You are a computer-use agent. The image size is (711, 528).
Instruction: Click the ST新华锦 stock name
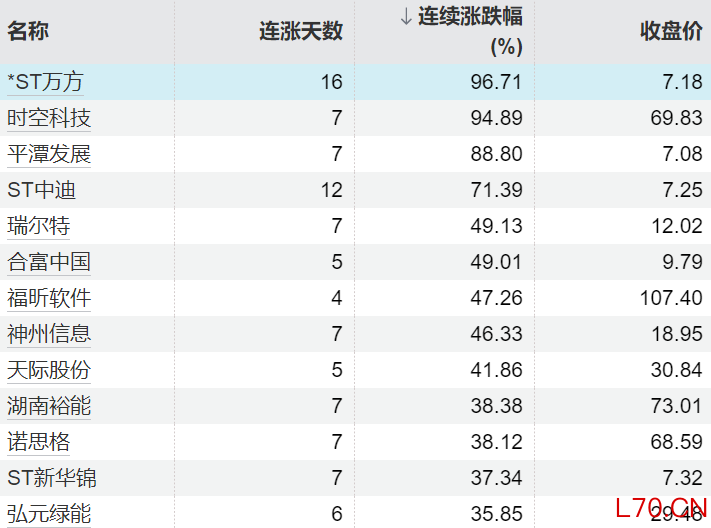pos(52,478)
